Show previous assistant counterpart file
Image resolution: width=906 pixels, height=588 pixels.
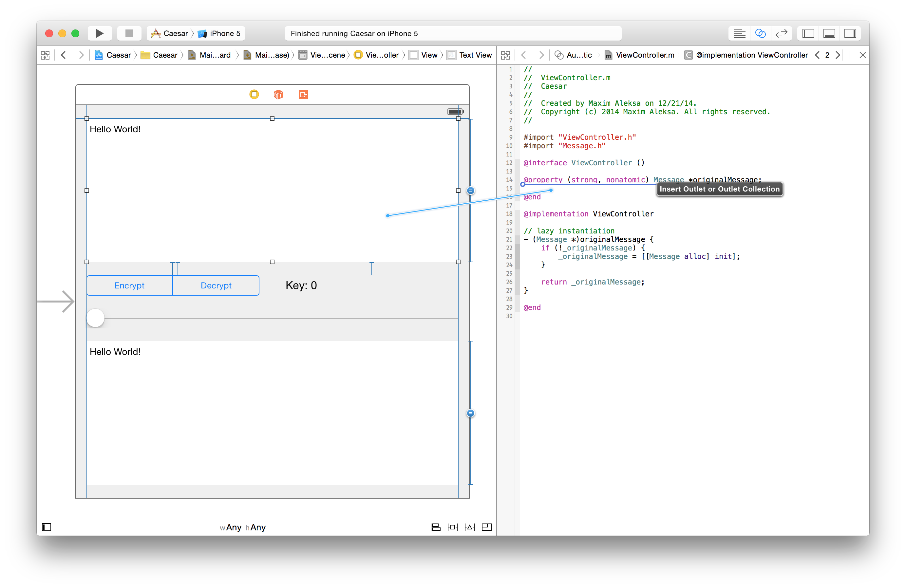(x=817, y=55)
